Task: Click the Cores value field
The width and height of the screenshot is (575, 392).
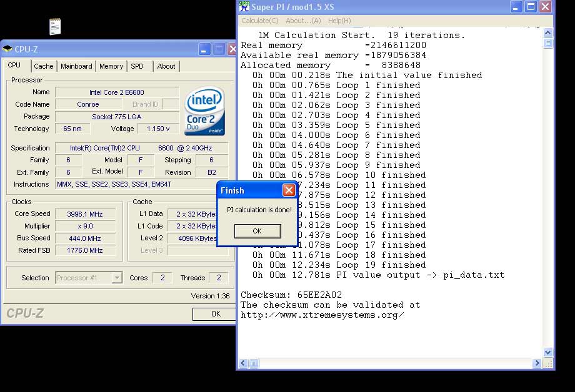Action: click(x=162, y=278)
